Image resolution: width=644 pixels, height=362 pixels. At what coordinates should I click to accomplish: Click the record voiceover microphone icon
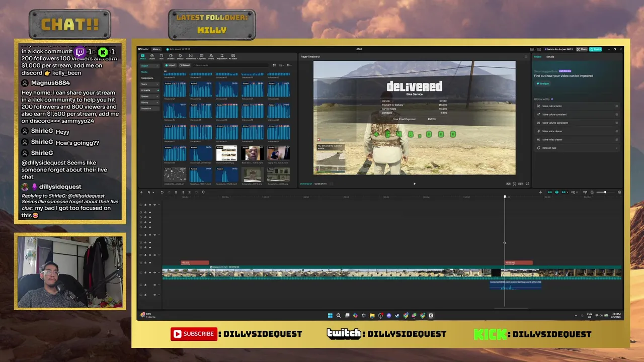click(540, 192)
